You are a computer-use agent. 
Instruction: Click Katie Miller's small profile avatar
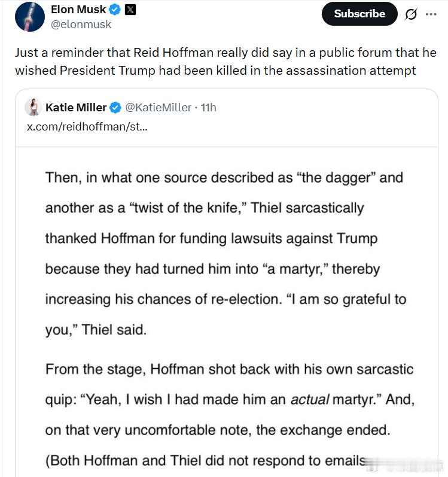(32, 108)
